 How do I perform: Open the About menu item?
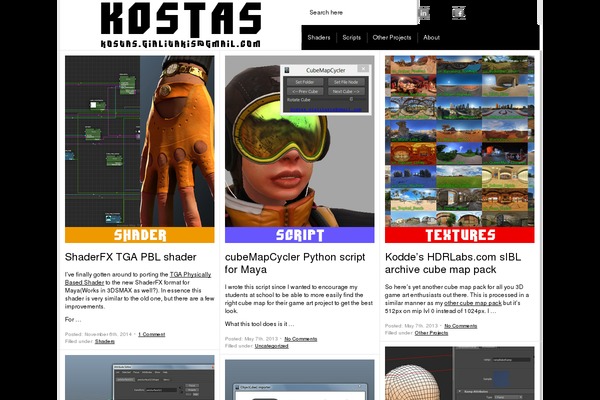pos(431,38)
